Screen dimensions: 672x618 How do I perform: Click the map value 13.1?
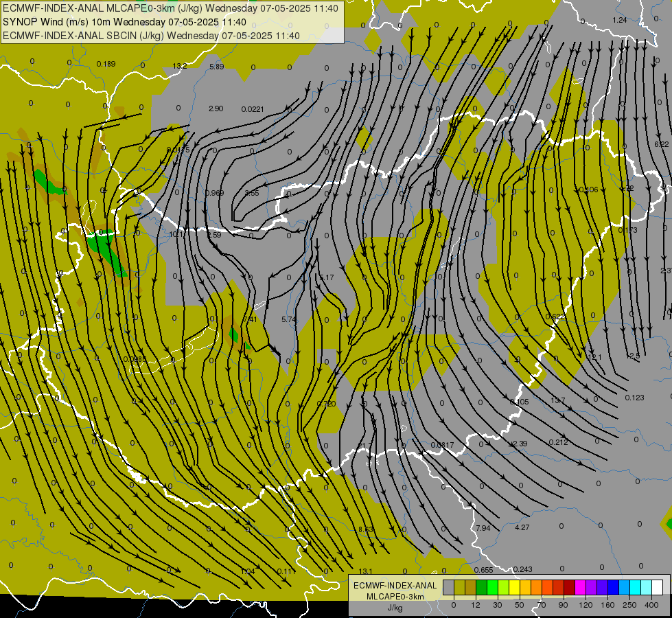(365, 571)
